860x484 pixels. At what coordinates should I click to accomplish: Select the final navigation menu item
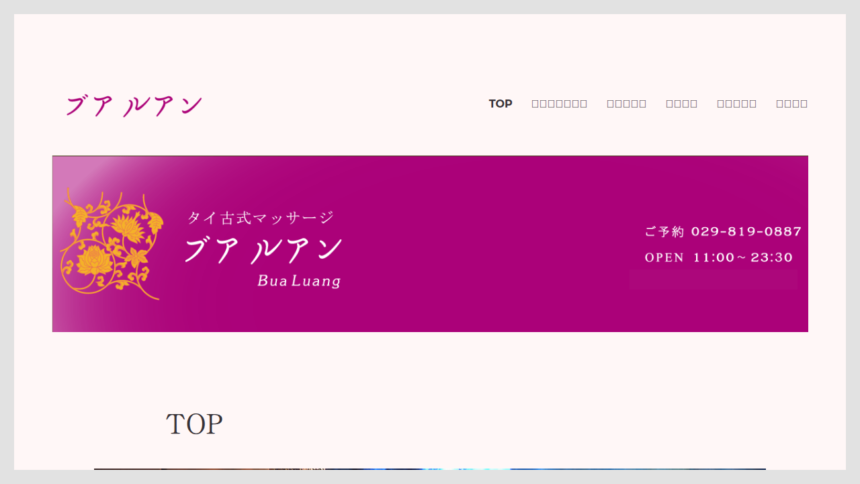pyautogui.click(x=791, y=104)
